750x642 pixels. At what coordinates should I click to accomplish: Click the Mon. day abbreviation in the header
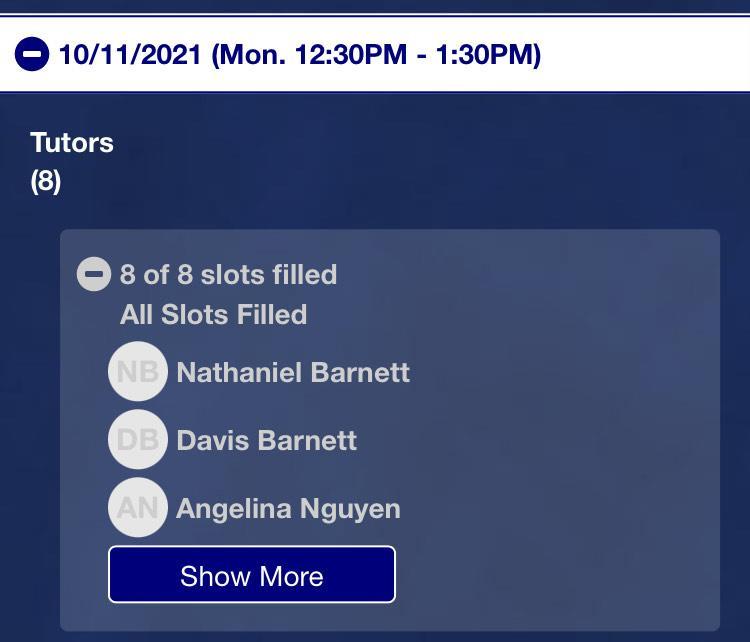coord(248,54)
